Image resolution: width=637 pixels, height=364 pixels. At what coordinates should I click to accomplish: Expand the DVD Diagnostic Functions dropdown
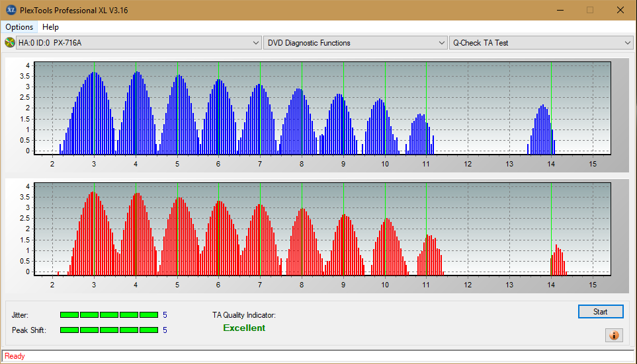click(x=355, y=42)
